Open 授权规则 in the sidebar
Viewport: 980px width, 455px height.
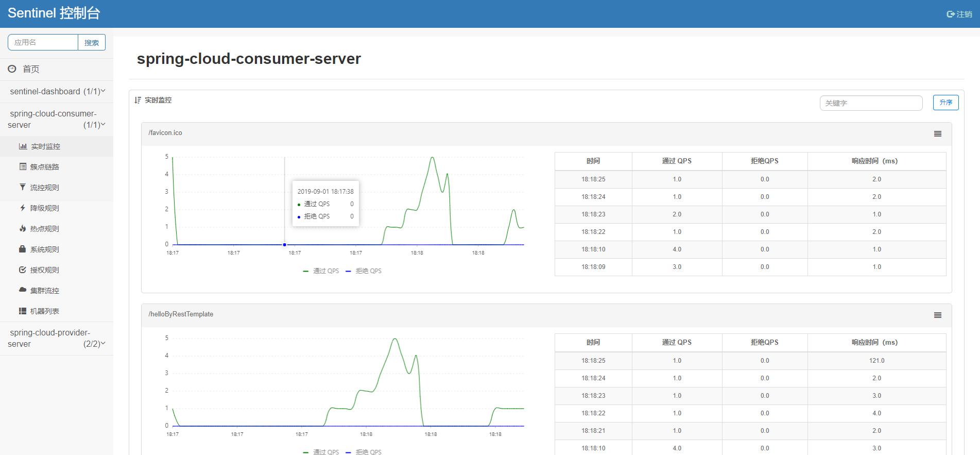[57, 270]
